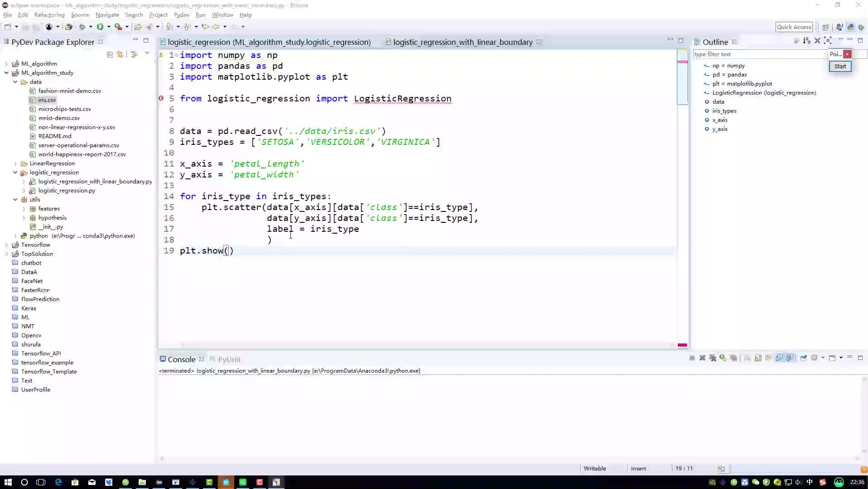
Task: Select iris_types in Outline view
Action: (x=724, y=110)
